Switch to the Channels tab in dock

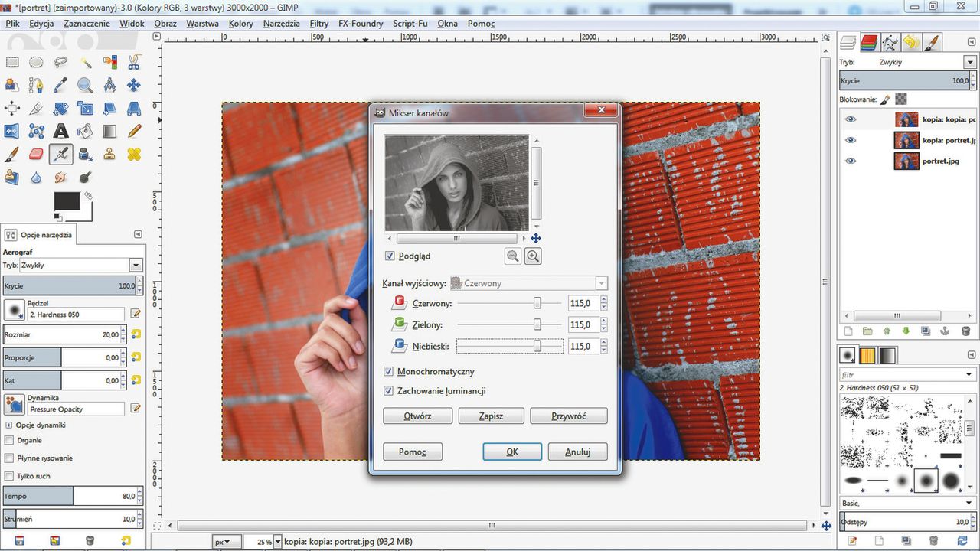(868, 42)
